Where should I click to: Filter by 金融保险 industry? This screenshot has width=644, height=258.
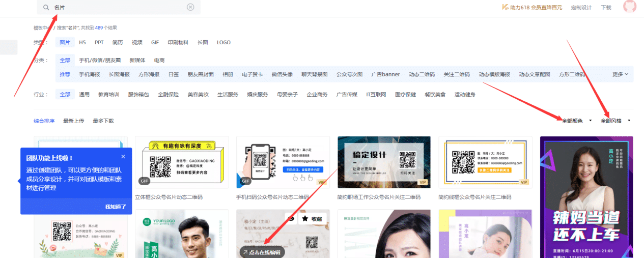pyautogui.click(x=168, y=95)
